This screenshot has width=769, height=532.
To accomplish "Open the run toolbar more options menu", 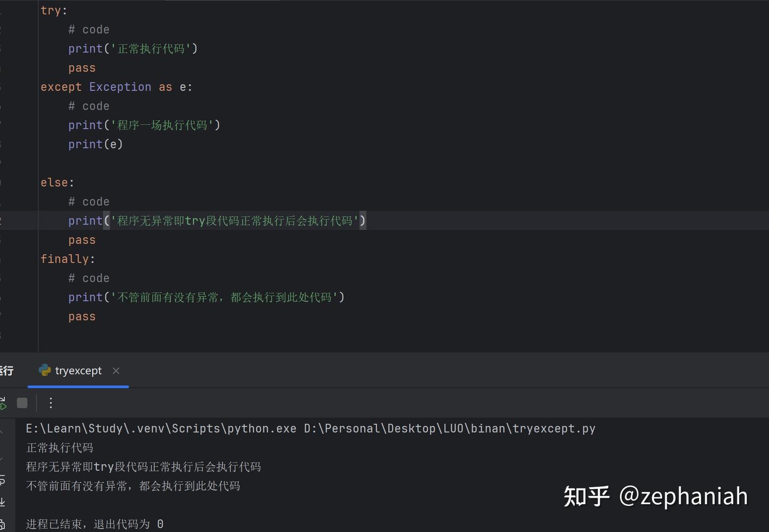I will [x=51, y=403].
